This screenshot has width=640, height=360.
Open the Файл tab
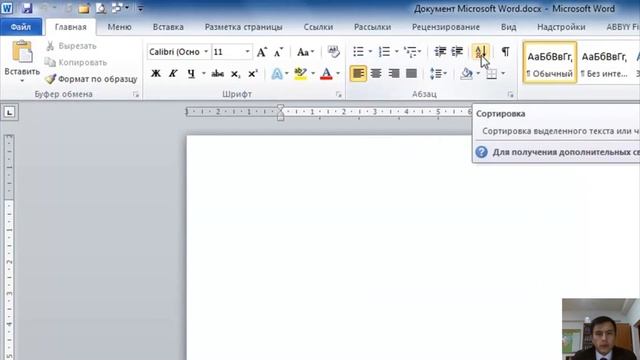click(x=21, y=27)
